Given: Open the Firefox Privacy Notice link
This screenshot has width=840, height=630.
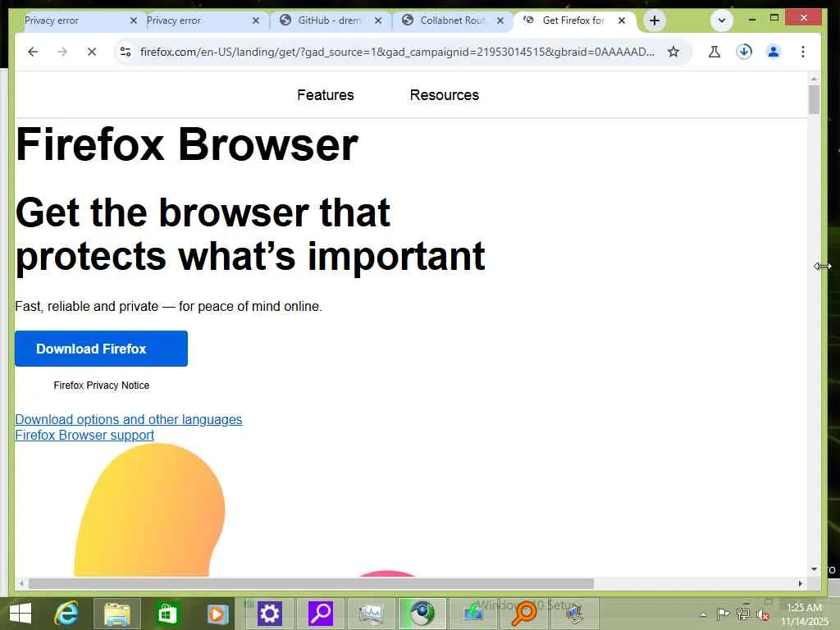Looking at the screenshot, I should 101,386.
